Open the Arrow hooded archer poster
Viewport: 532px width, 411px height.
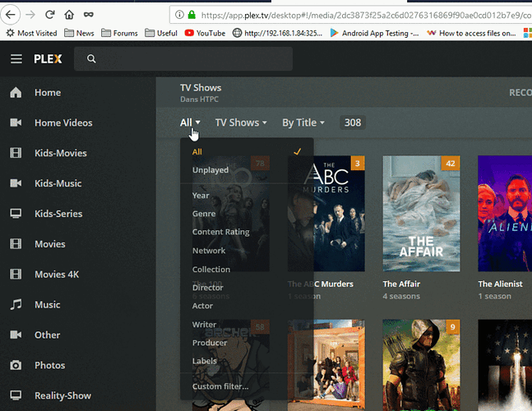(421, 365)
